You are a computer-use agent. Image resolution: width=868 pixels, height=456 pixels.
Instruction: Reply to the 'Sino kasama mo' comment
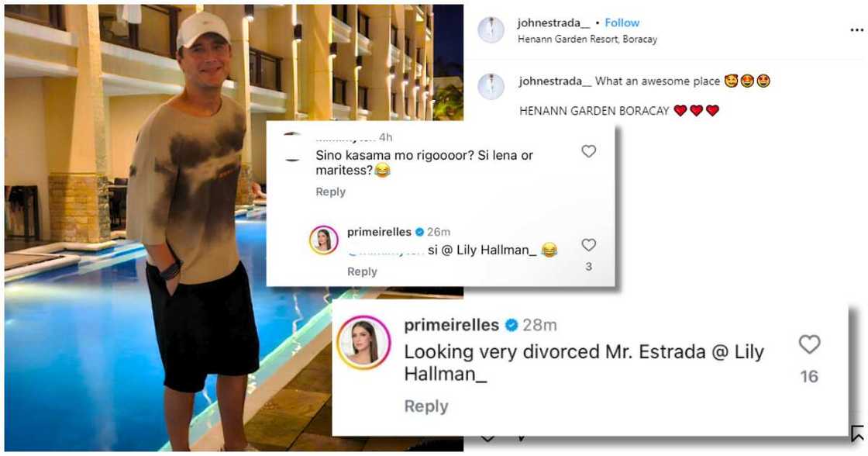point(330,192)
